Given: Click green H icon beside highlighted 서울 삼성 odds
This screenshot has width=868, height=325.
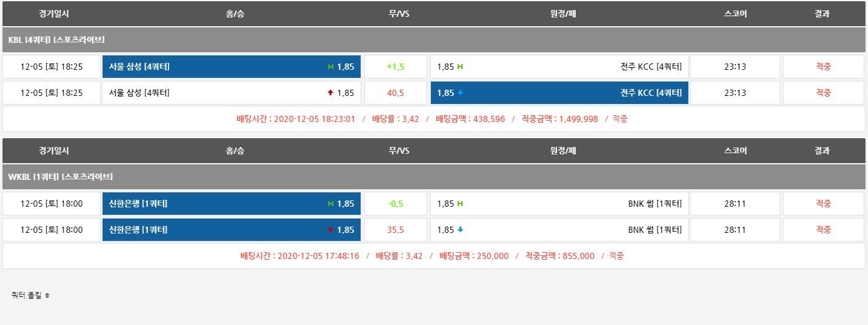Looking at the screenshot, I should click(331, 67).
